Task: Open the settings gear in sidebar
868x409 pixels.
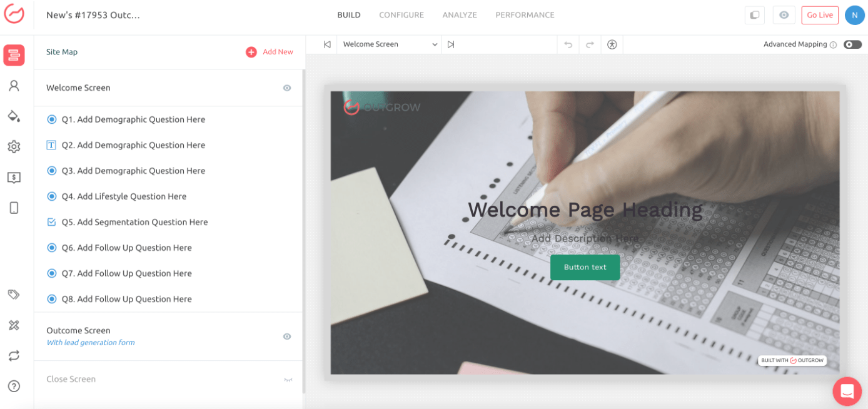Action: click(x=14, y=146)
